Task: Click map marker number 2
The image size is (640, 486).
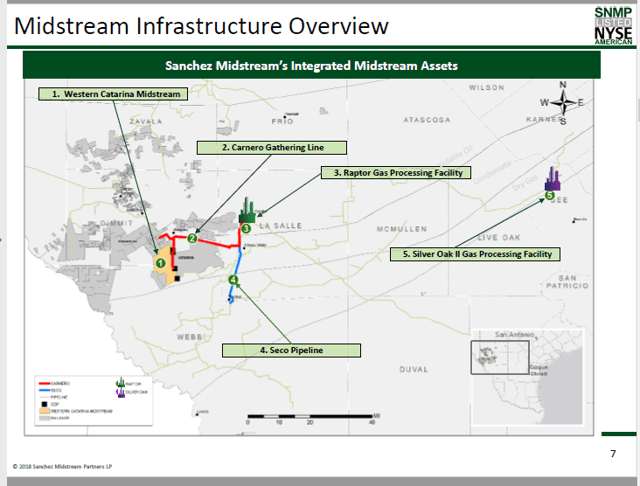Action: (192, 238)
